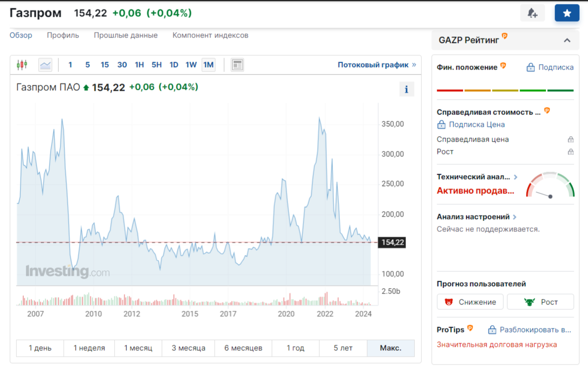Click the orange financial health bar segment

(x=478, y=90)
